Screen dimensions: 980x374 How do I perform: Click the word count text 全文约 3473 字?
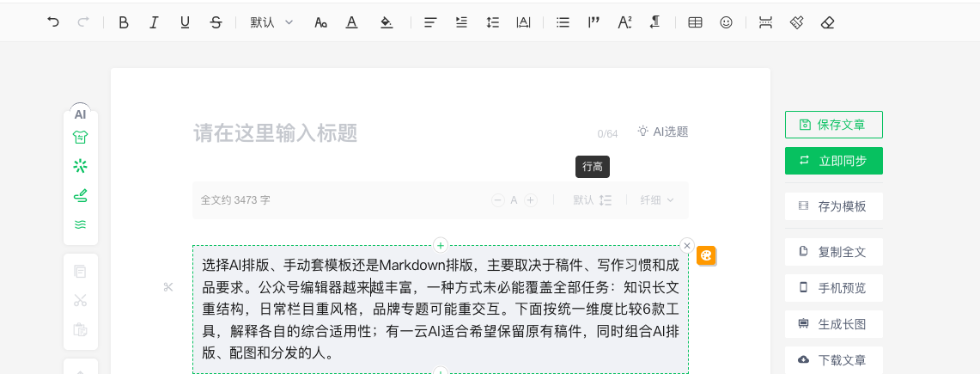235,200
